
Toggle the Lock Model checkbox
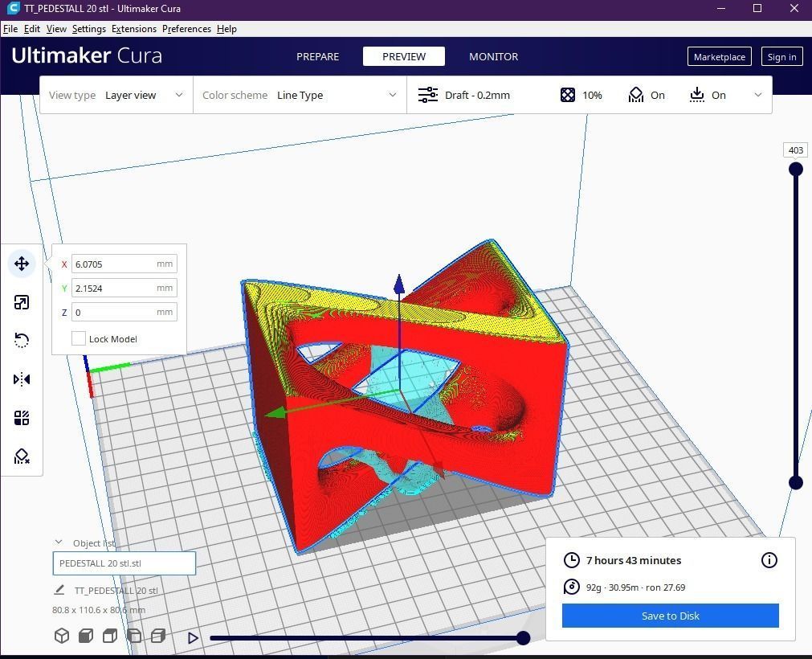tap(78, 338)
